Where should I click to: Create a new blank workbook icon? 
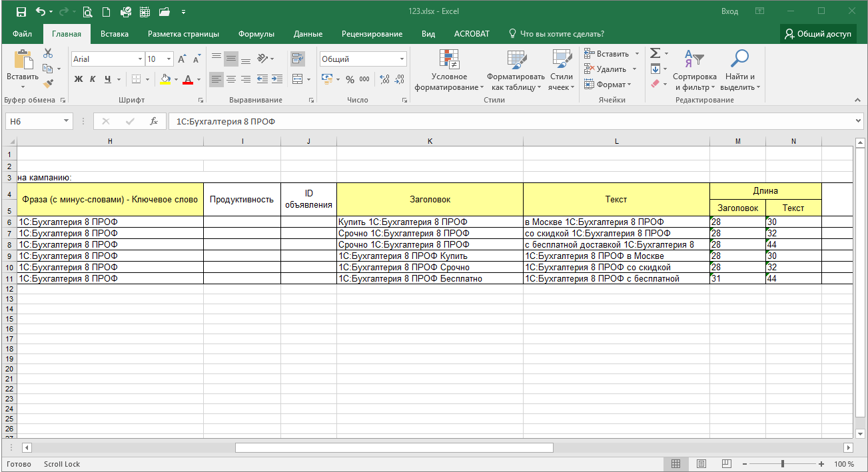107,11
